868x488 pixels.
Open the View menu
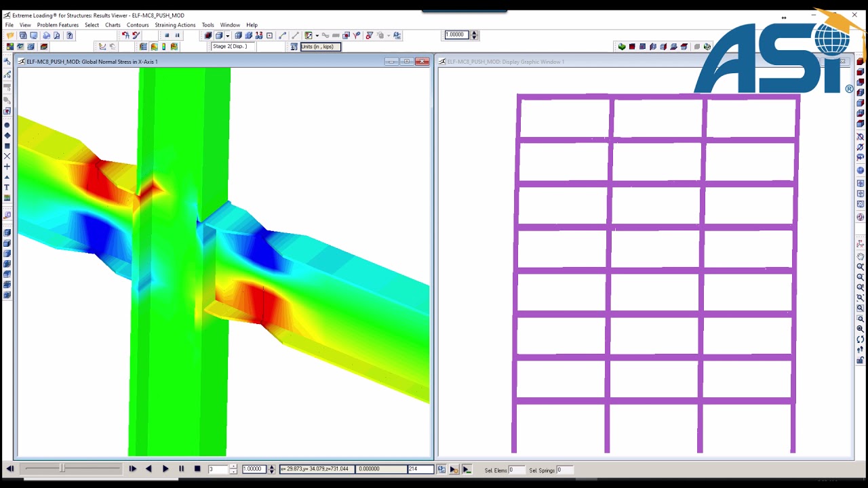25,25
